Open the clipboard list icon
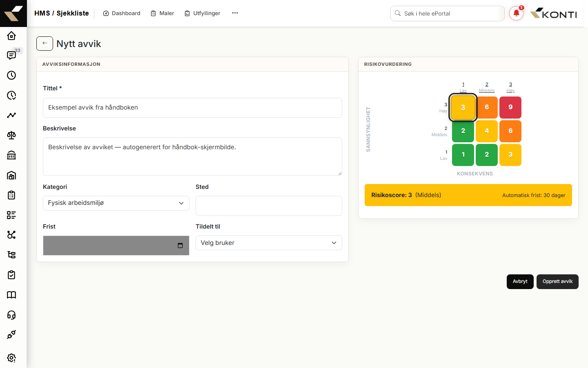 11,195
